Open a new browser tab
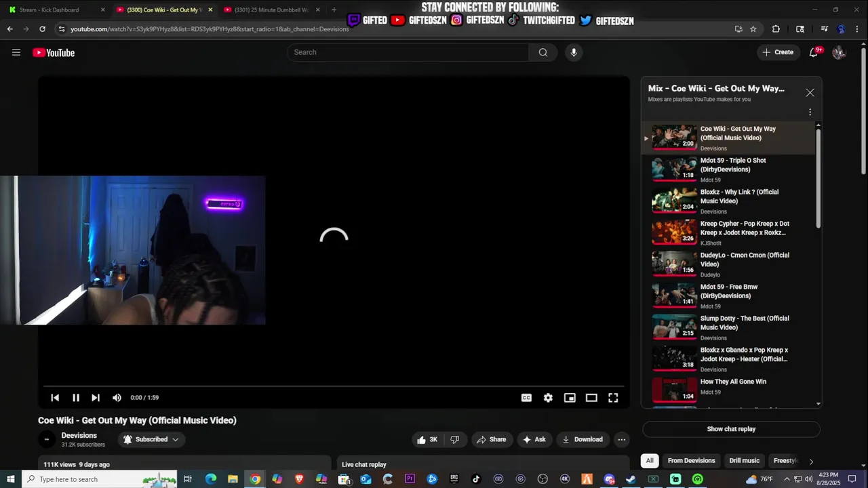The width and height of the screenshot is (868, 488). tap(334, 10)
